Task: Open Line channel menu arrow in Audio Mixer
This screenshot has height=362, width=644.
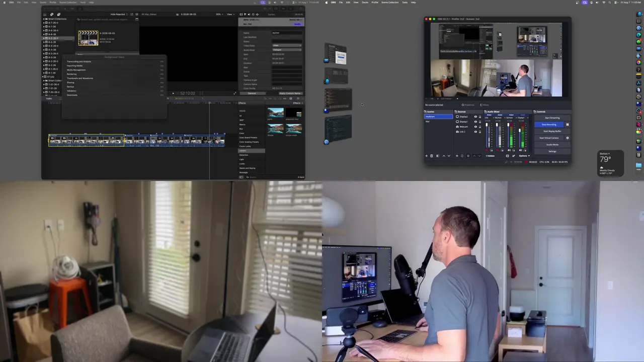Action: pos(494,118)
